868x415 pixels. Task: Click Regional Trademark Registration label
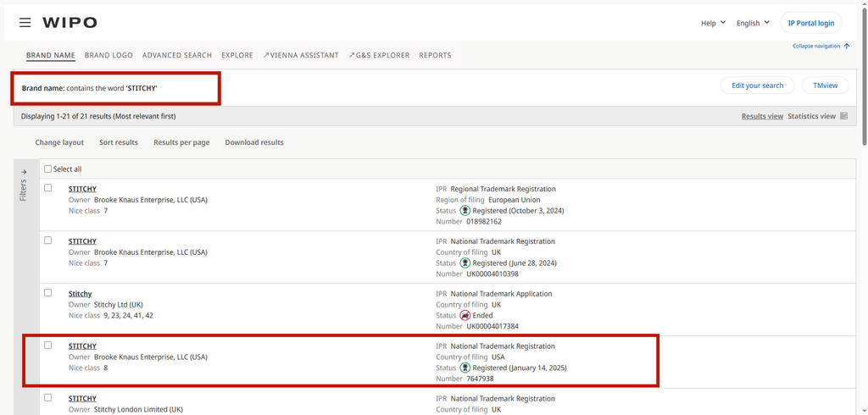(x=504, y=189)
